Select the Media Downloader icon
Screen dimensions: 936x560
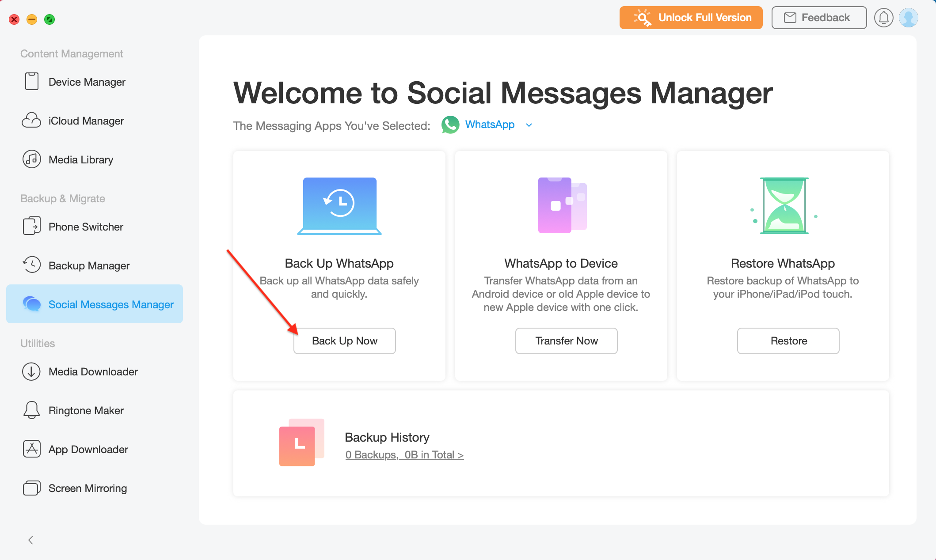click(x=31, y=371)
